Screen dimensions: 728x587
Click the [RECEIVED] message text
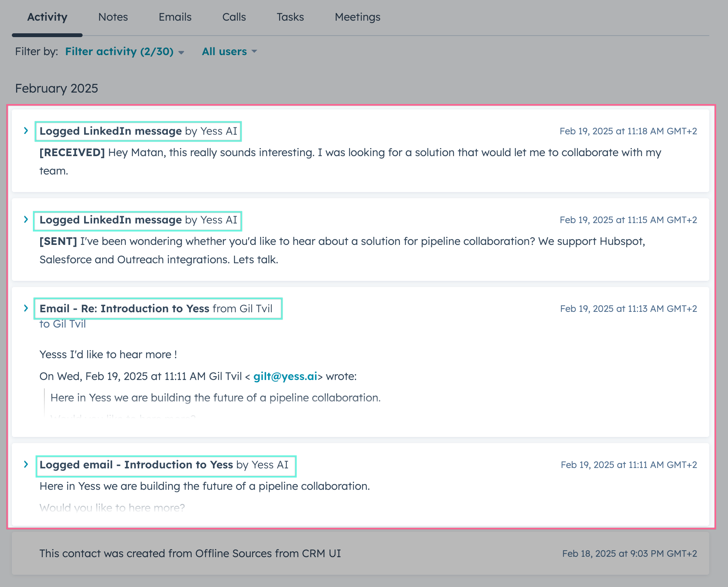point(350,161)
